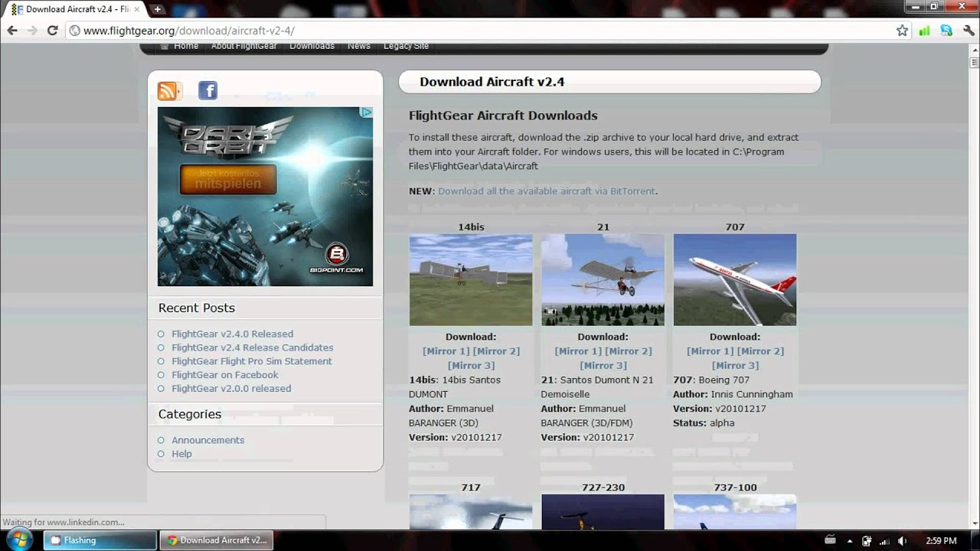This screenshot has height=551, width=980.
Task: Open the Skype extension icon
Action: [946, 31]
